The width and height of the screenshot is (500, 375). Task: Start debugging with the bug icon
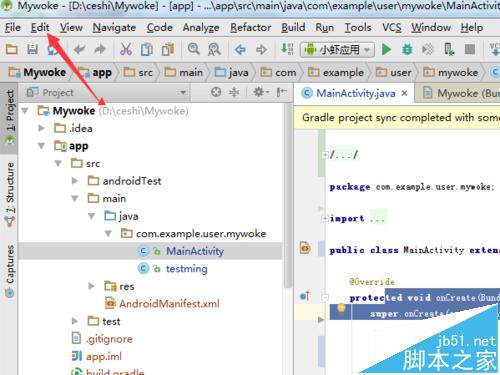tap(407, 50)
